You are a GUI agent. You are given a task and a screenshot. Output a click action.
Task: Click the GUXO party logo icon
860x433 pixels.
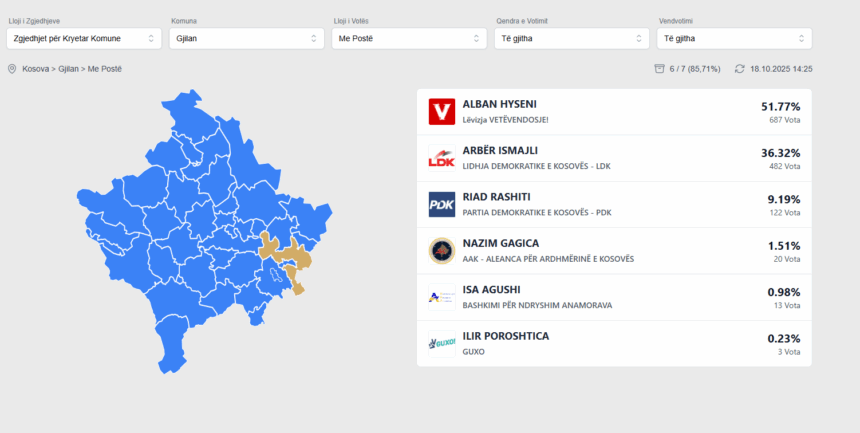click(441, 343)
